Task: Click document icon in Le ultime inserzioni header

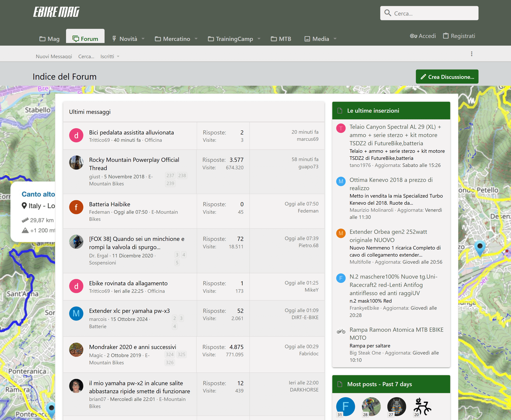Action: point(340,111)
